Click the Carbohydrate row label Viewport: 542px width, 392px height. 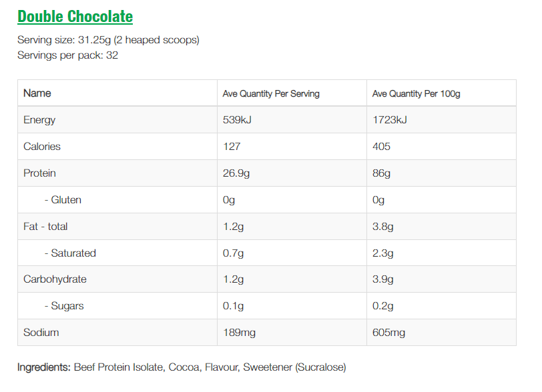tap(55, 279)
